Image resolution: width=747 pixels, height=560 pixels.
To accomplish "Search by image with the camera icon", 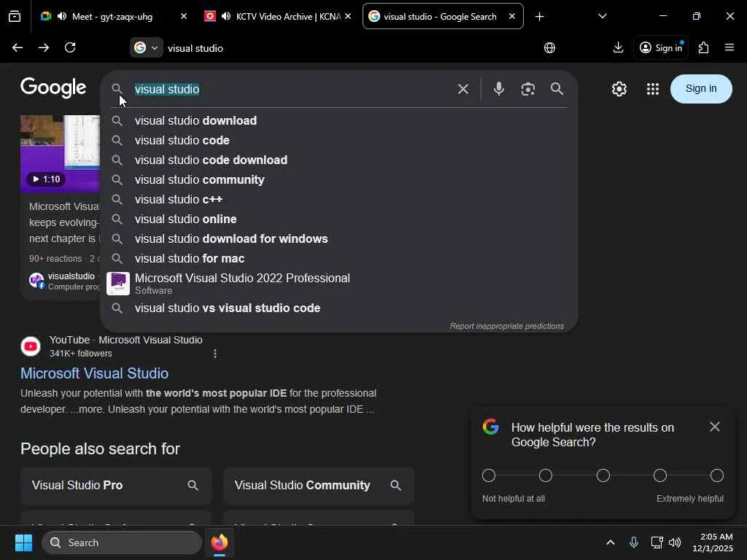I will pos(528,89).
